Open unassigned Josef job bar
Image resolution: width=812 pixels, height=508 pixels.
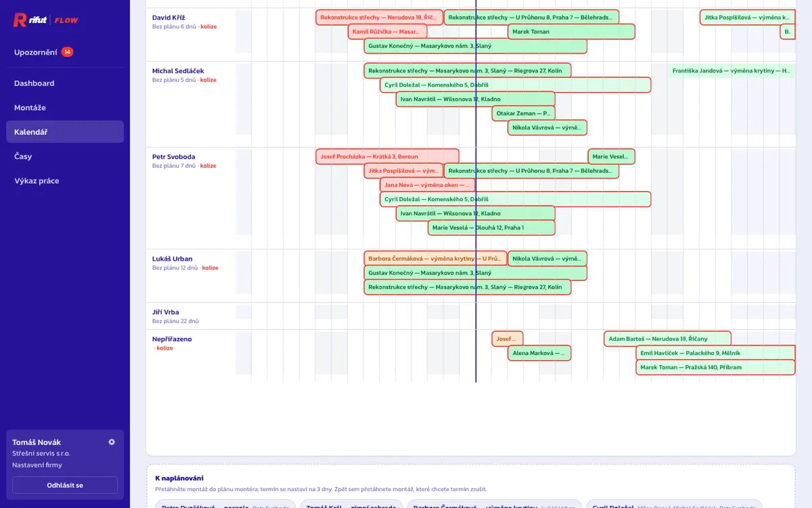[x=507, y=339]
